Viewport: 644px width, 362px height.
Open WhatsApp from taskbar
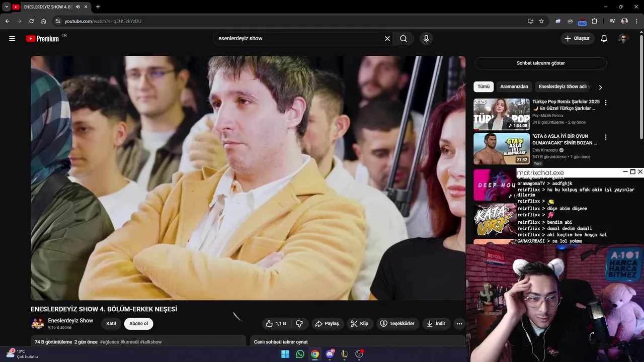[x=300, y=354]
